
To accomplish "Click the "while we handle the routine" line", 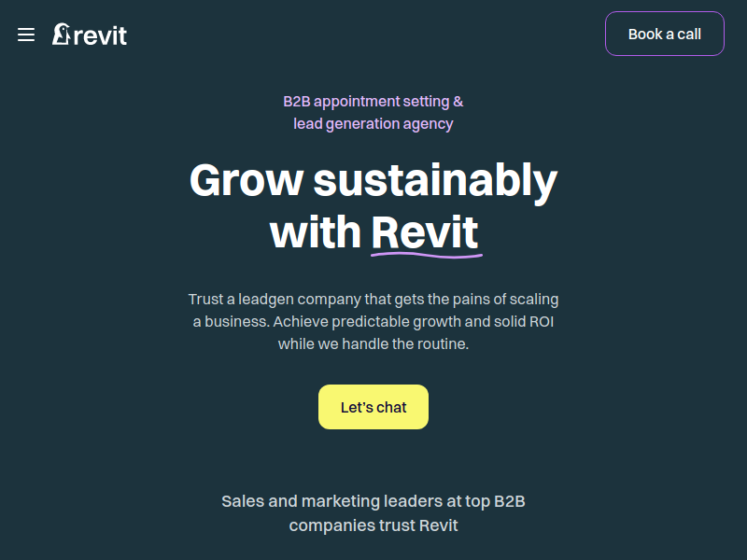I will (373, 343).
